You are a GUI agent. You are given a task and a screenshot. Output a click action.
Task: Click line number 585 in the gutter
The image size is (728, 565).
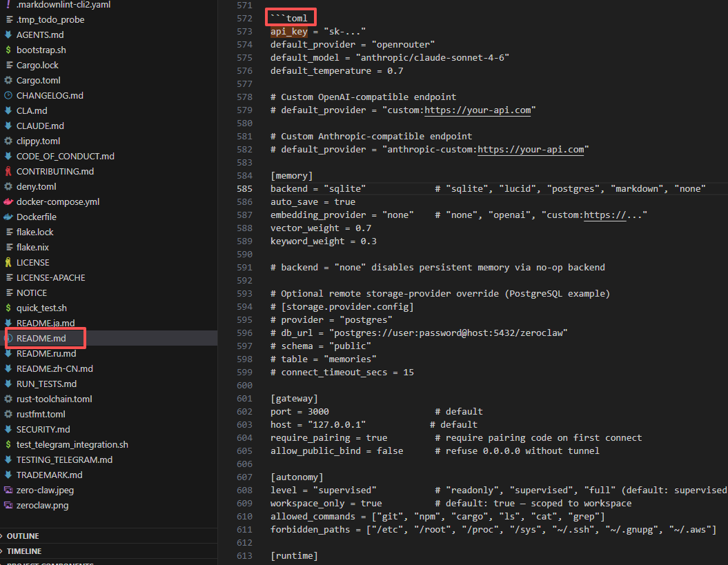(x=245, y=189)
